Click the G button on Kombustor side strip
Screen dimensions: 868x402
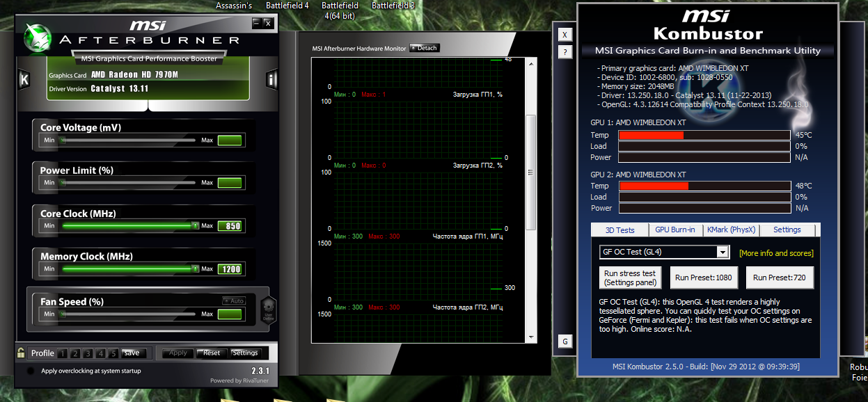pyautogui.click(x=565, y=341)
